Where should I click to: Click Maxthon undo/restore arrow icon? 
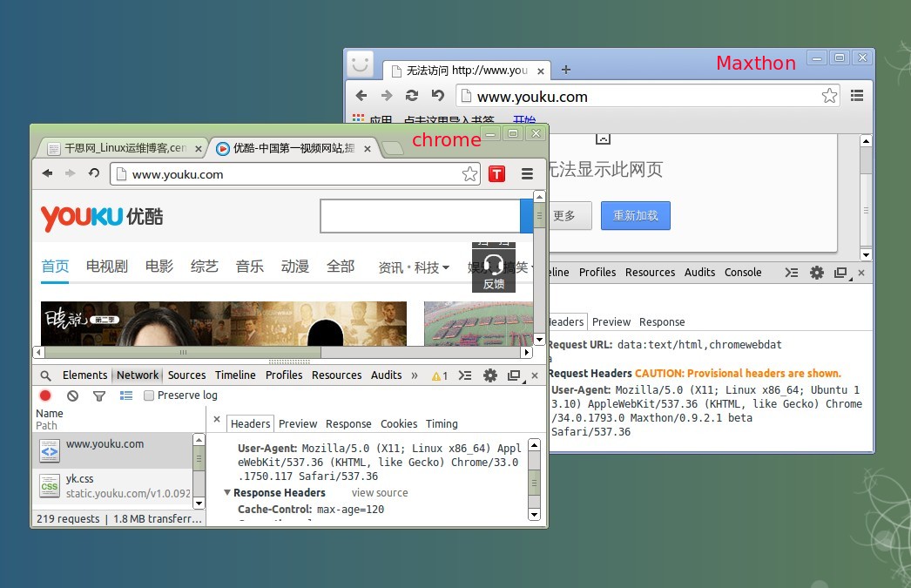pyautogui.click(x=438, y=95)
